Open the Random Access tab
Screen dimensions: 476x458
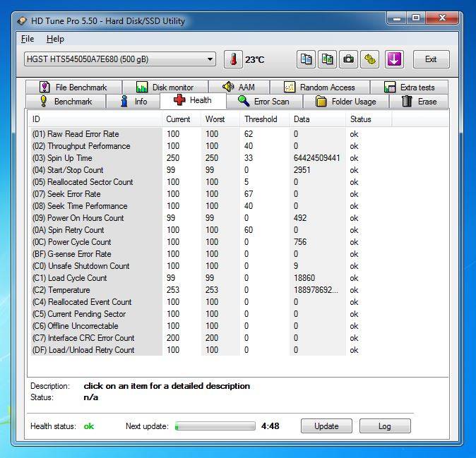click(x=320, y=88)
